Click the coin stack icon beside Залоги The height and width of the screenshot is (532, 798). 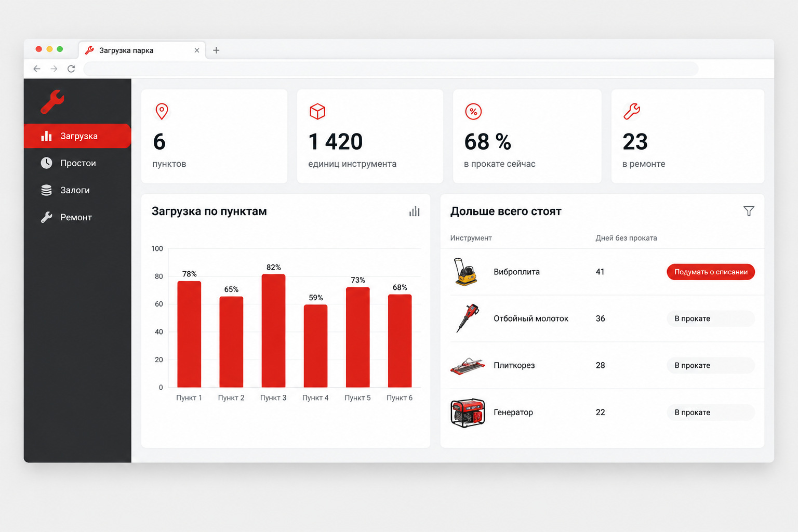pyautogui.click(x=47, y=190)
